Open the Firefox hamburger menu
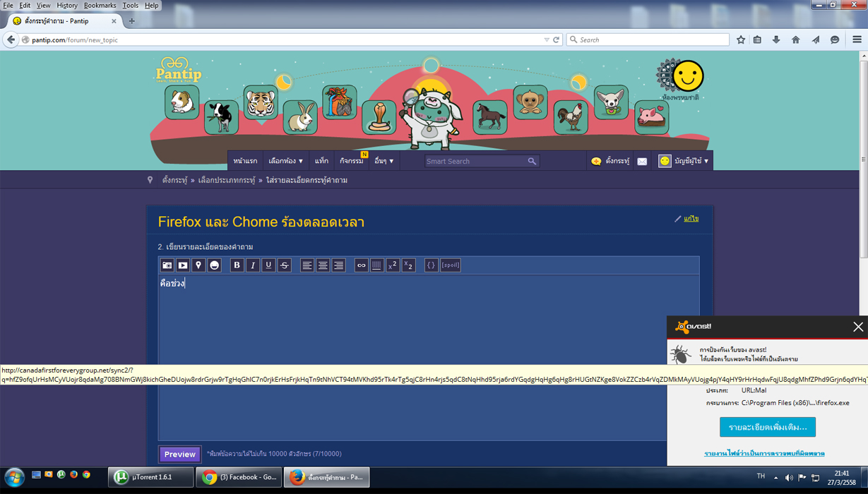Screen dimensions: 868x494 857,40
